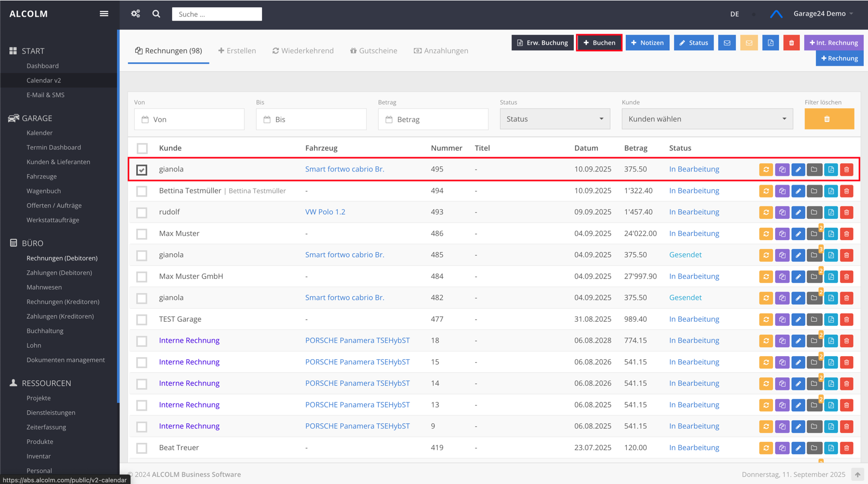Uncheck the checkbox for gianola invoice 495
Image resolution: width=868 pixels, height=484 pixels.
(142, 170)
